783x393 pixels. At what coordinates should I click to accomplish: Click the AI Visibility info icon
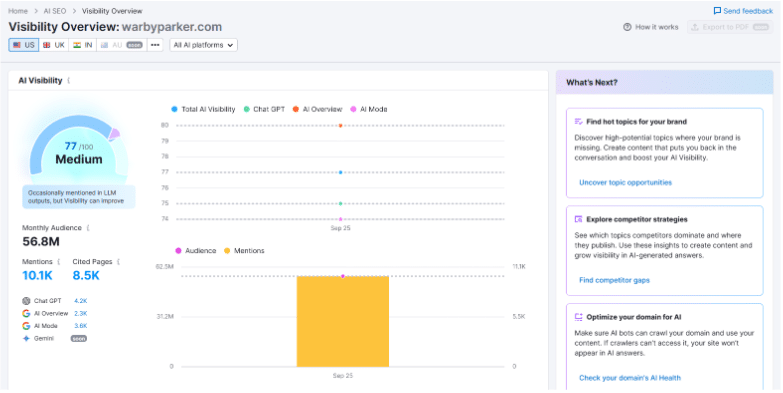coord(68,80)
